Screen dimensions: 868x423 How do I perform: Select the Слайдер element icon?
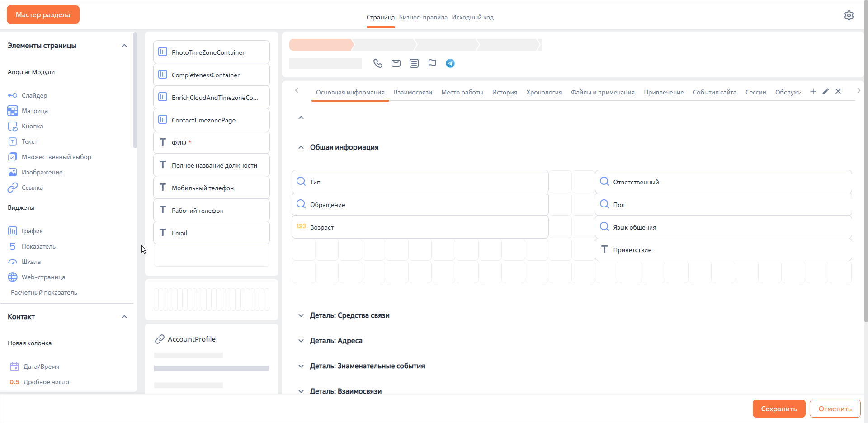click(13, 95)
